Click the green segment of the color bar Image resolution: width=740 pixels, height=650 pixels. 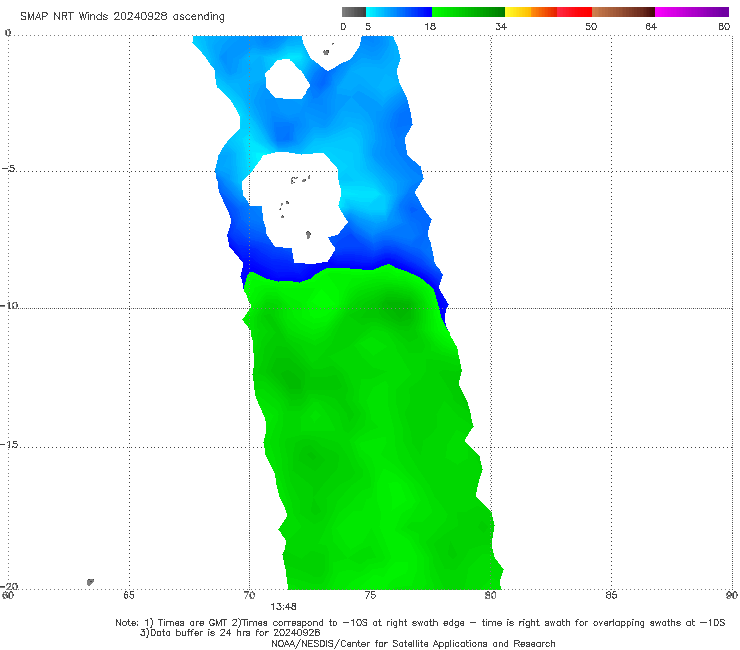[x=468, y=12]
